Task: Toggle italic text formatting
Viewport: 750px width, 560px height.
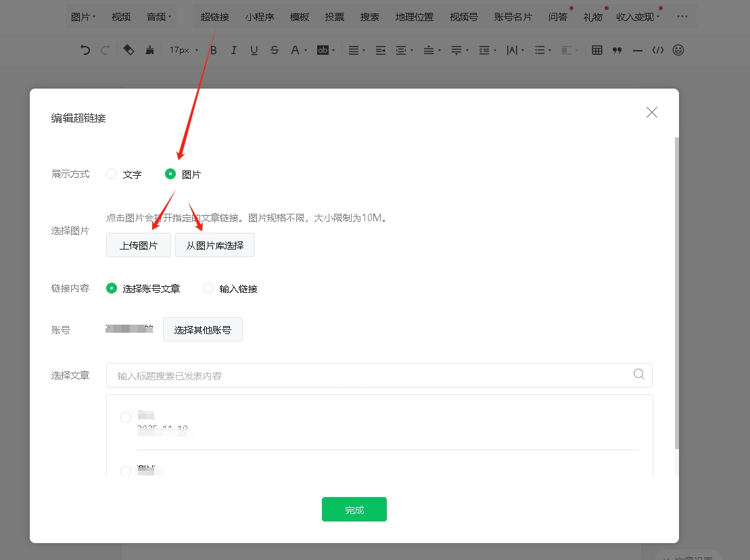Action: point(234,50)
